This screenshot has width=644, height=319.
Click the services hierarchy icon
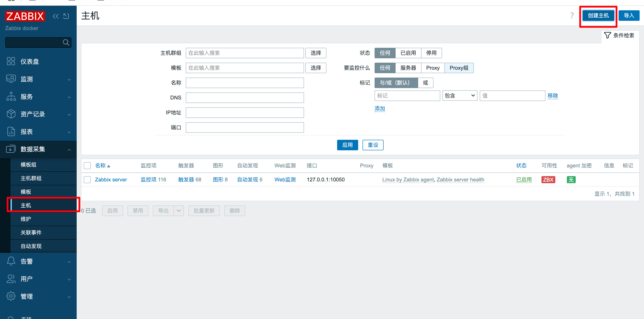coord(11,96)
